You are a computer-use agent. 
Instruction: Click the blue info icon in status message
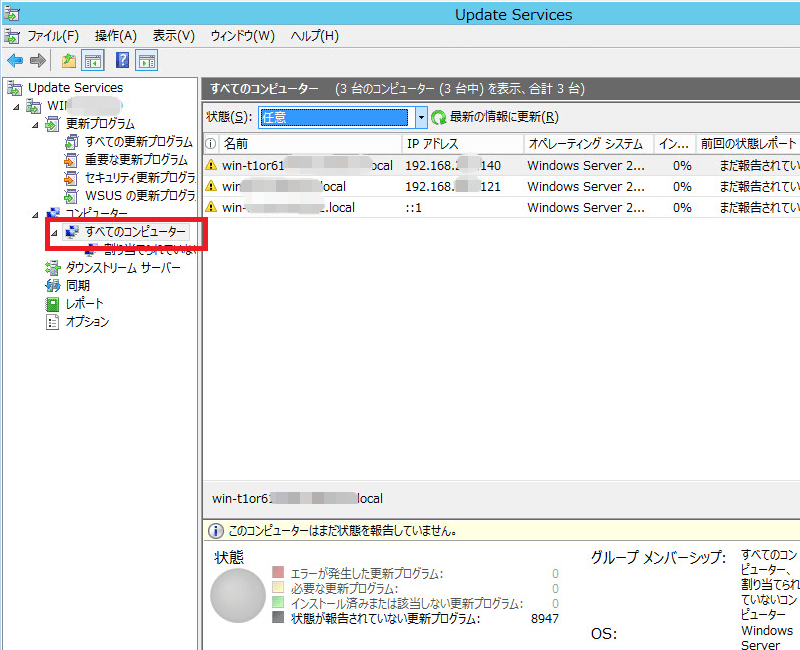[215, 531]
